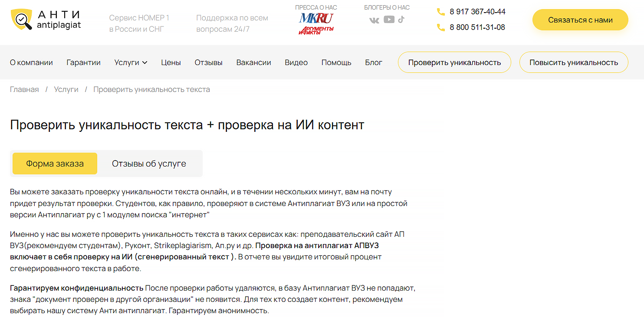Open the Цены menu item

171,62
